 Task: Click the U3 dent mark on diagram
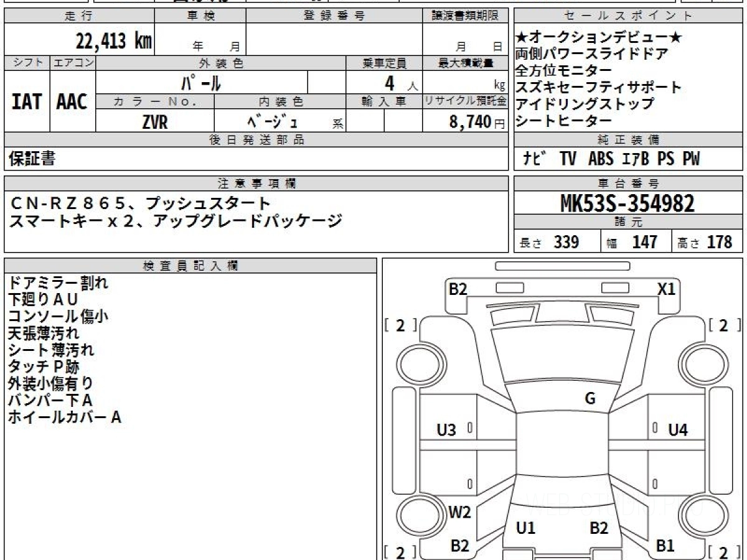[x=446, y=429]
